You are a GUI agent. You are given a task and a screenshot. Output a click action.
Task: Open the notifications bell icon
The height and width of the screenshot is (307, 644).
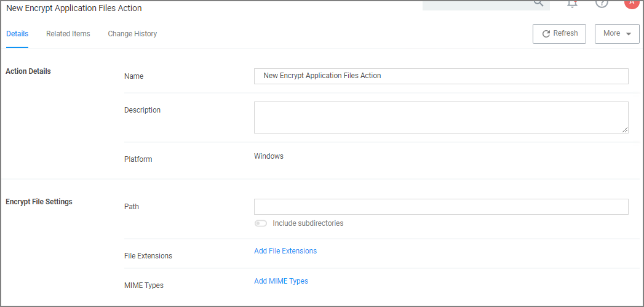click(x=572, y=3)
